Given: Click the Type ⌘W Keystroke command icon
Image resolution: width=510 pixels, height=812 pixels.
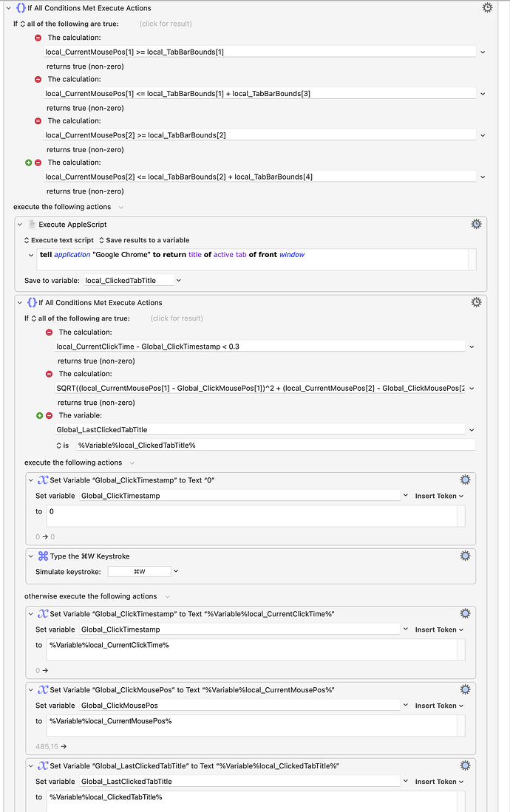Looking at the screenshot, I should (43, 556).
